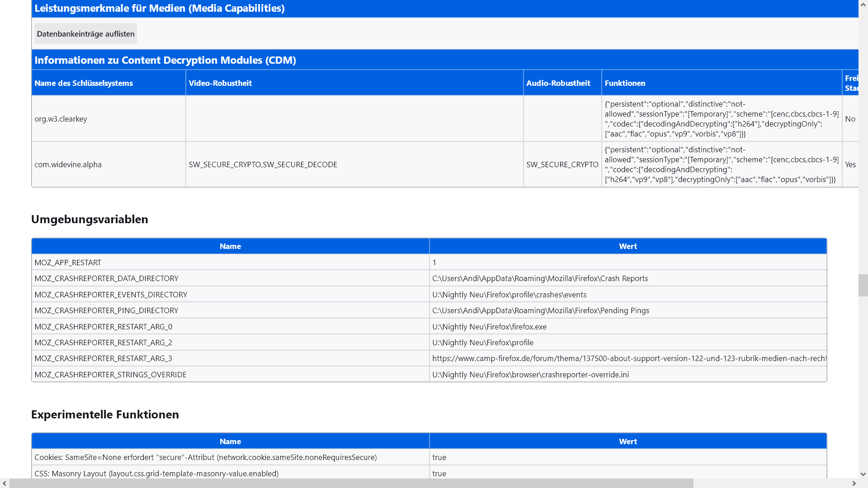
Task: Click the scroll down arrow icon
Action: pos(863,474)
